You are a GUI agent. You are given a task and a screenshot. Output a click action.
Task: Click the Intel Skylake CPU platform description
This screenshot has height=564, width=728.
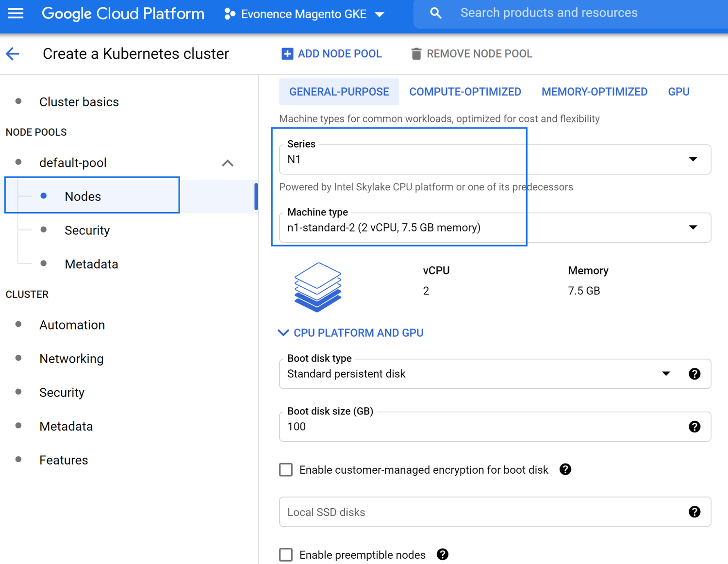pyautogui.click(x=426, y=187)
